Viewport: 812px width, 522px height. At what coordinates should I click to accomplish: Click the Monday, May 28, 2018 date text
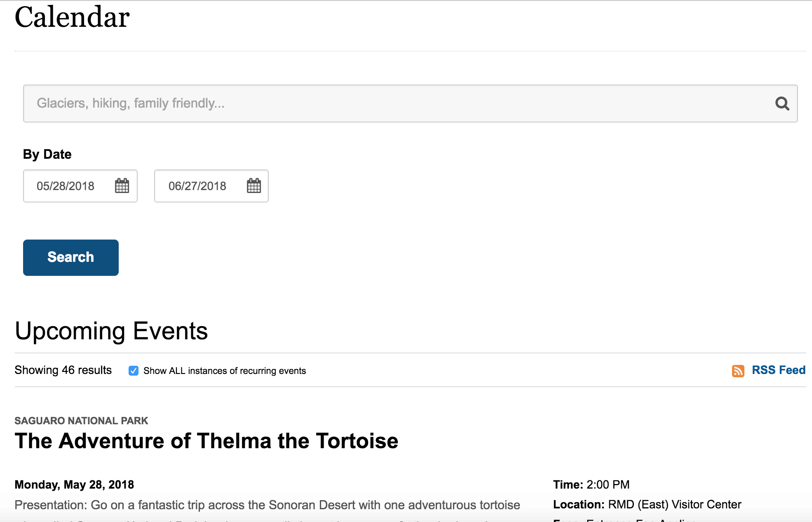pos(74,484)
